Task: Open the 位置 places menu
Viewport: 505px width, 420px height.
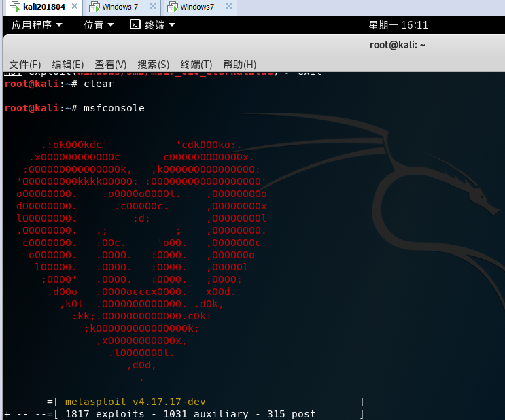Action: (x=99, y=24)
